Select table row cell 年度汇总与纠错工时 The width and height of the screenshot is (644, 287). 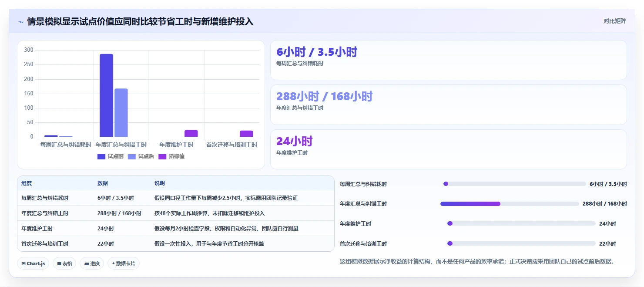tap(45, 213)
